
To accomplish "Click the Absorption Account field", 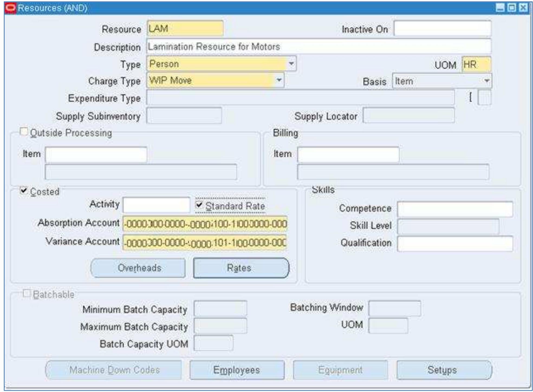I will pyautogui.click(x=205, y=224).
